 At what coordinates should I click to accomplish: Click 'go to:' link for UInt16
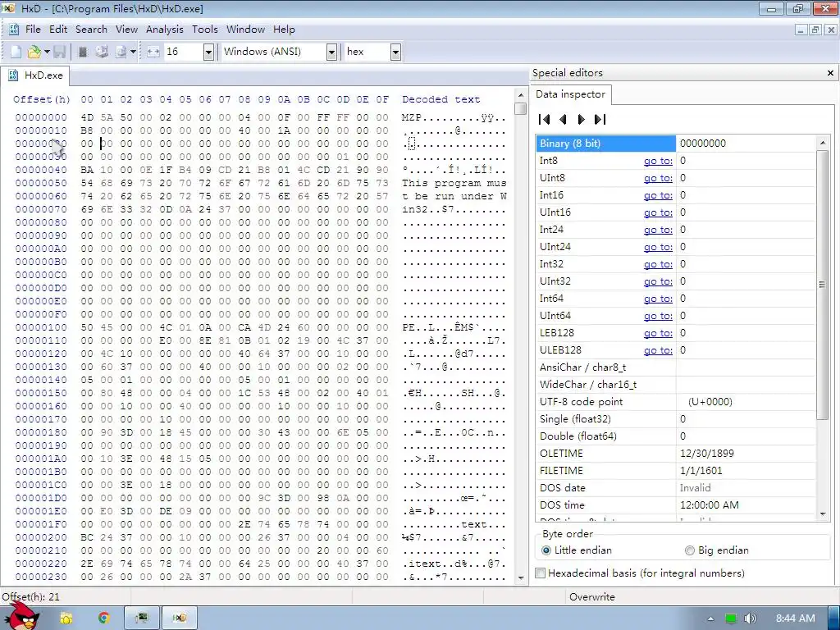tap(658, 212)
